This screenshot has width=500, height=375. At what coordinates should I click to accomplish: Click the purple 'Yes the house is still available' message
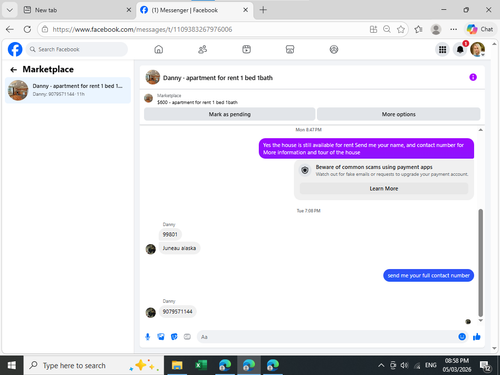click(366, 149)
